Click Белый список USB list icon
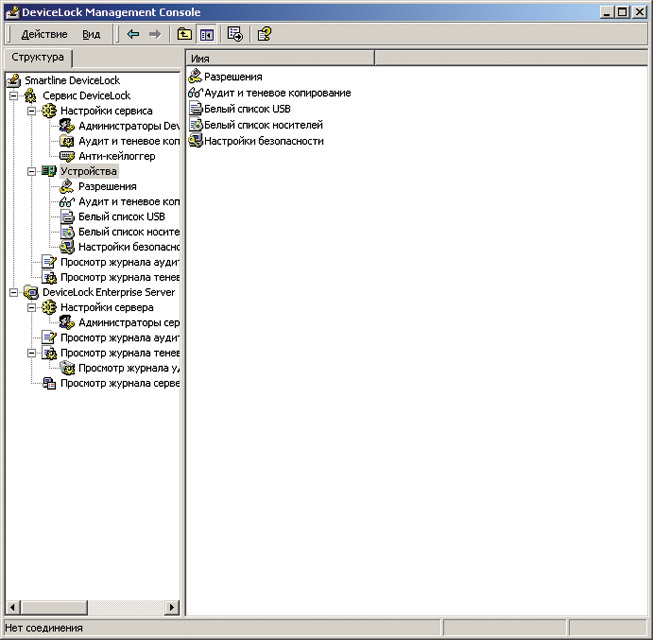 (195, 109)
